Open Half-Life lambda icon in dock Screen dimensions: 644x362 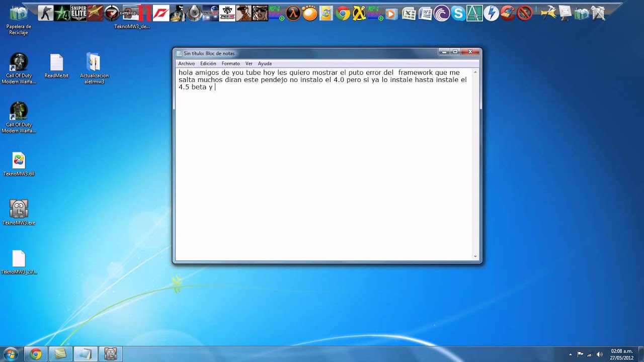293,13
